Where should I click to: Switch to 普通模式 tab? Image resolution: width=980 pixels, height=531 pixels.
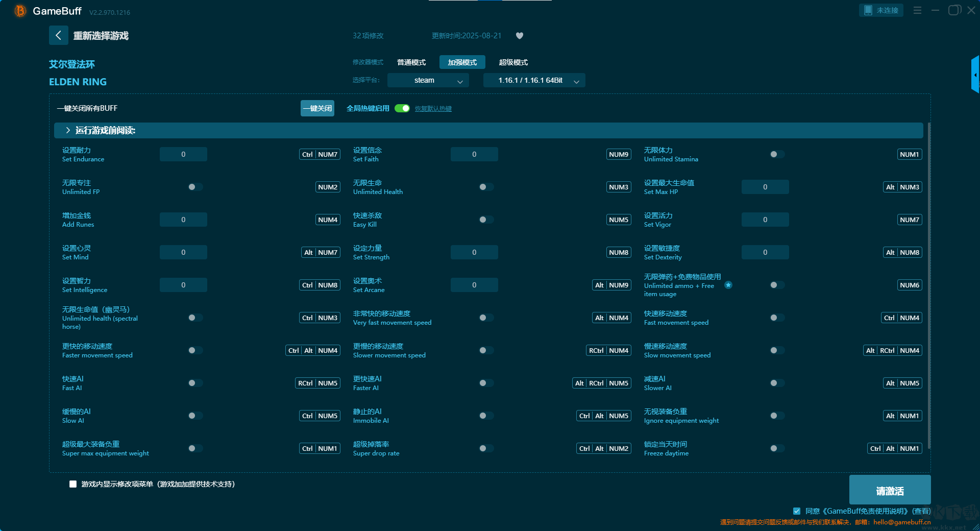[x=411, y=62]
